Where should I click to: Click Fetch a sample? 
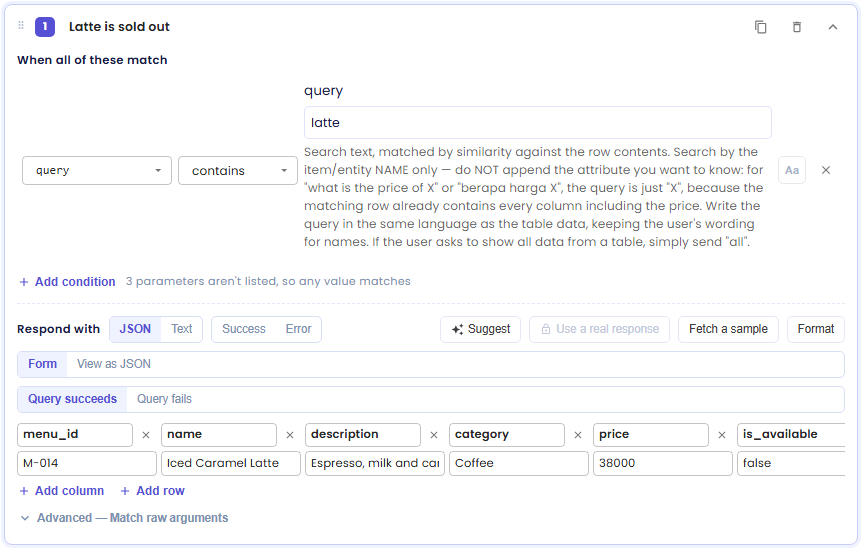(728, 329)
